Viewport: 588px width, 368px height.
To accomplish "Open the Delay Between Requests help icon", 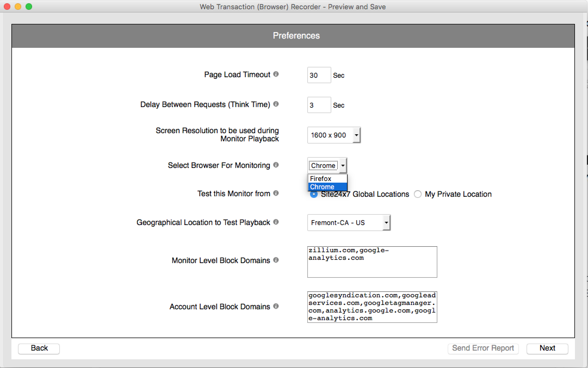I will point(276,104).
